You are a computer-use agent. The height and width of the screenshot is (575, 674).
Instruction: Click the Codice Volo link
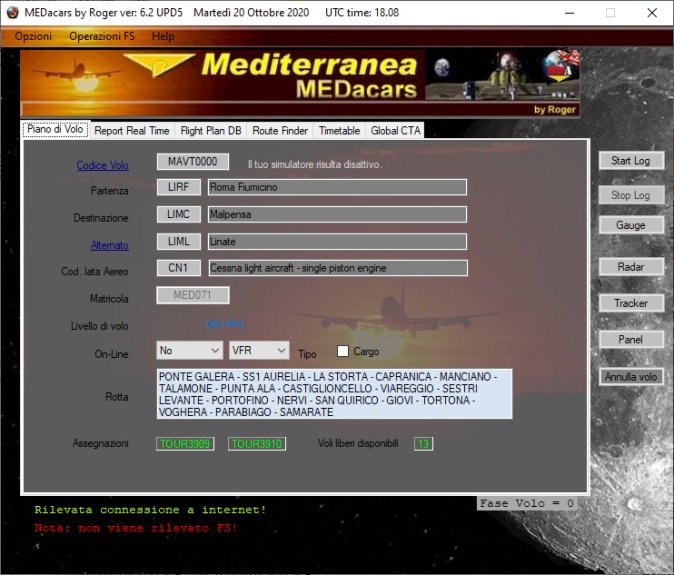coord(102,165)
